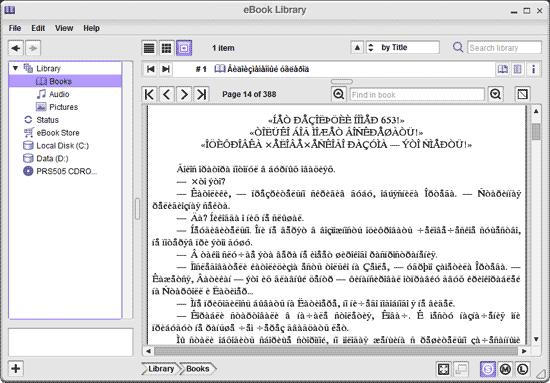
Task: Select small (S) text size
Action: (x=488, y=369)
